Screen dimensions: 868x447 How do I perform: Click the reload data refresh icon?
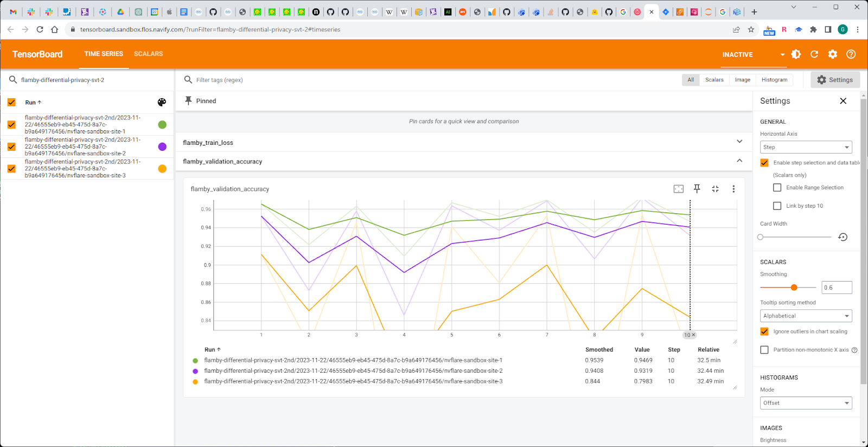814,54
